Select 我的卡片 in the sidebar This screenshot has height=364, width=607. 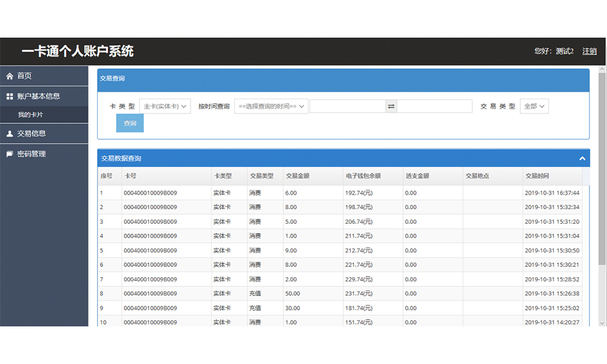coord(30,115)
